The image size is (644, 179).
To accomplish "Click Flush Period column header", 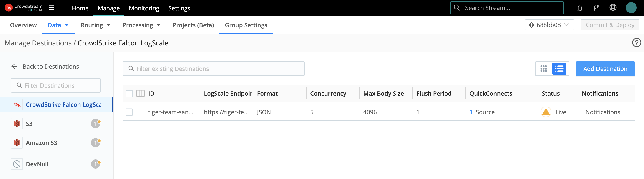I will pos(434,94).
